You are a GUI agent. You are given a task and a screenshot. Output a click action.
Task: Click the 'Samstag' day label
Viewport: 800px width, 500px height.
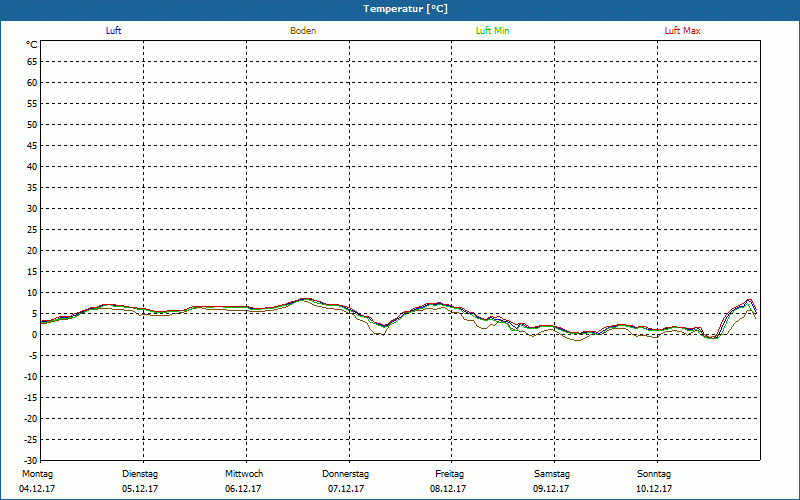[x=552, y=474]
